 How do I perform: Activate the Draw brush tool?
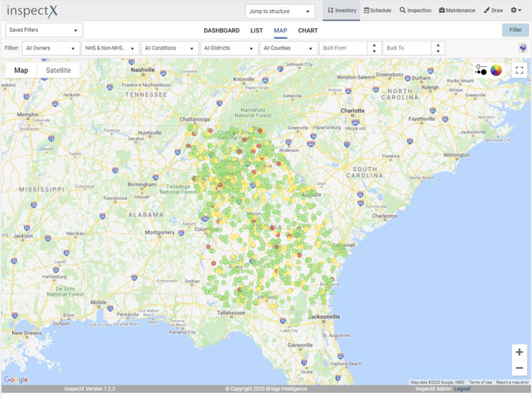coord(493,11)
